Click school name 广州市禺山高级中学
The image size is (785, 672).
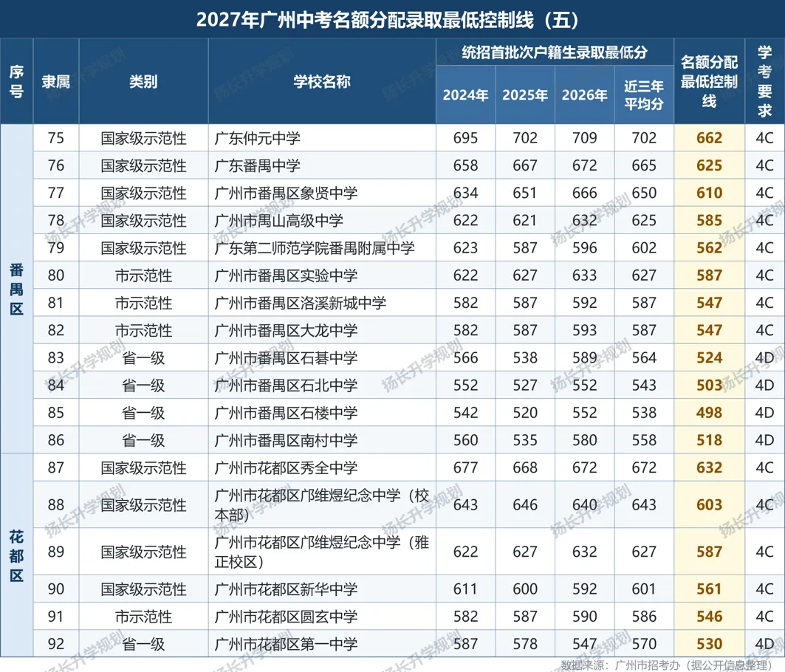tap(279, 221)
